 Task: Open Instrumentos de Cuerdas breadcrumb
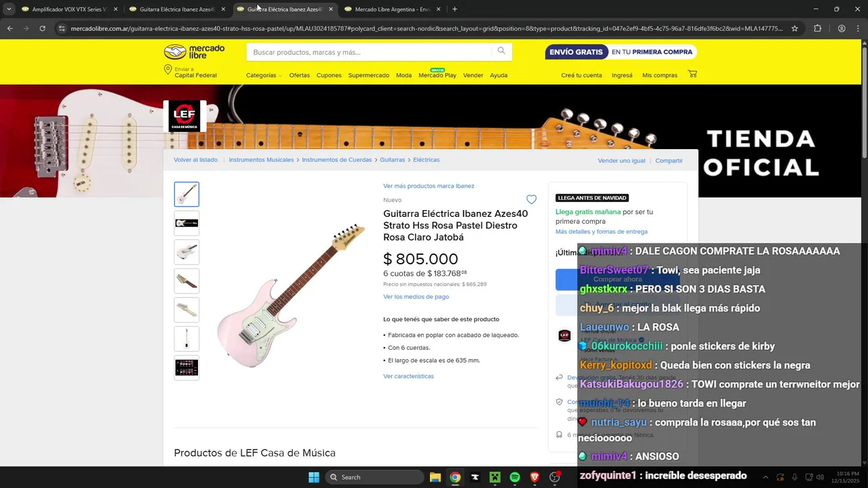click(336, 160)
